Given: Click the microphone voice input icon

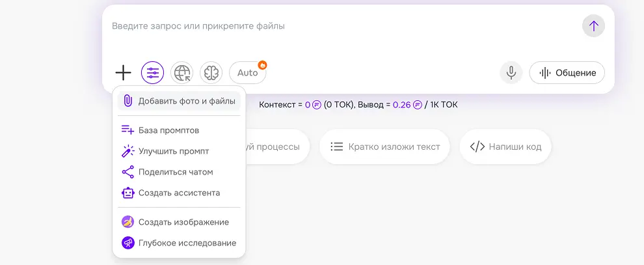Looking at the screenshot, I should pyautogui.click(x=511, y=73).
